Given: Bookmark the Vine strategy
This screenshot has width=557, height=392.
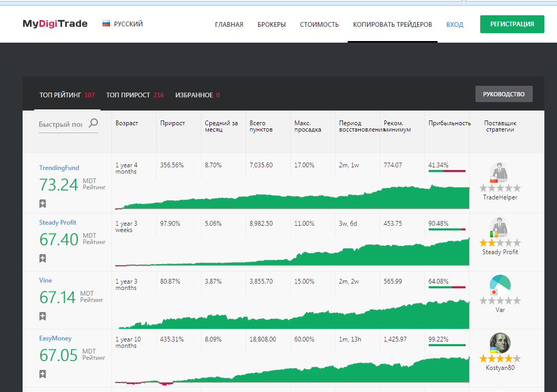Looking at the screenshot, I should tap(43, 316).
